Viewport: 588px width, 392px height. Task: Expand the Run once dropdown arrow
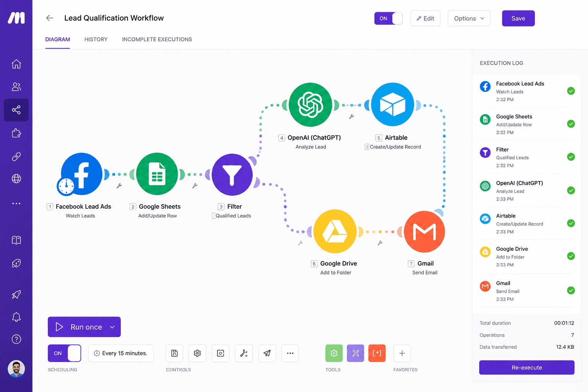pos(112,327)
